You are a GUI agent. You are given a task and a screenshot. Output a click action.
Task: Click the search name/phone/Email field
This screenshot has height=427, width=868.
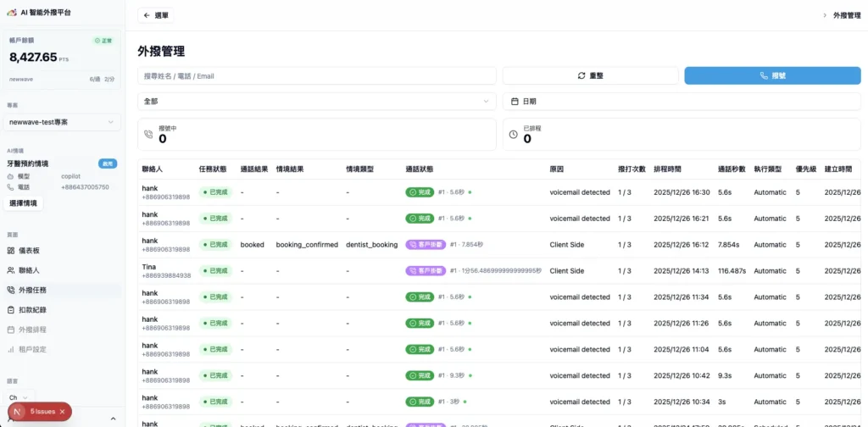pyautogui.click(x=316, y=75)
